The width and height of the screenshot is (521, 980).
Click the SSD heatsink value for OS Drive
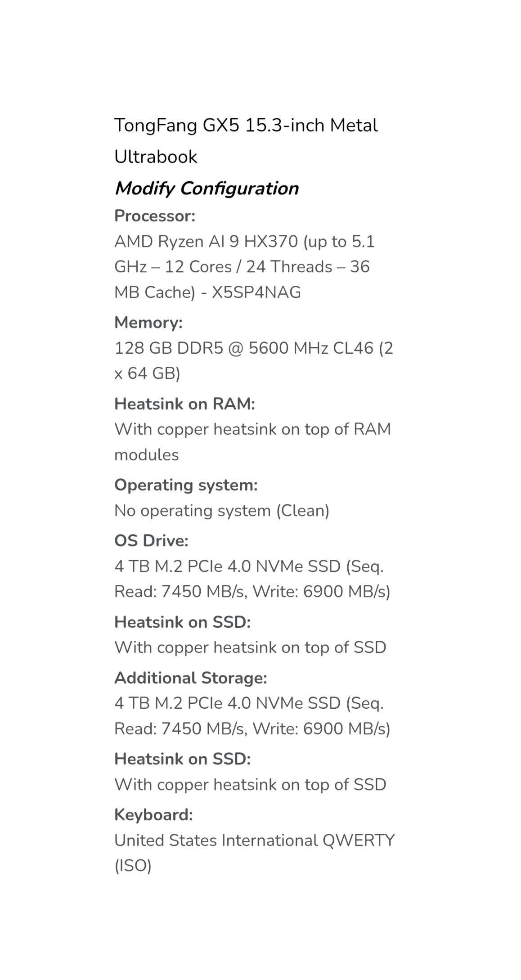250,647
